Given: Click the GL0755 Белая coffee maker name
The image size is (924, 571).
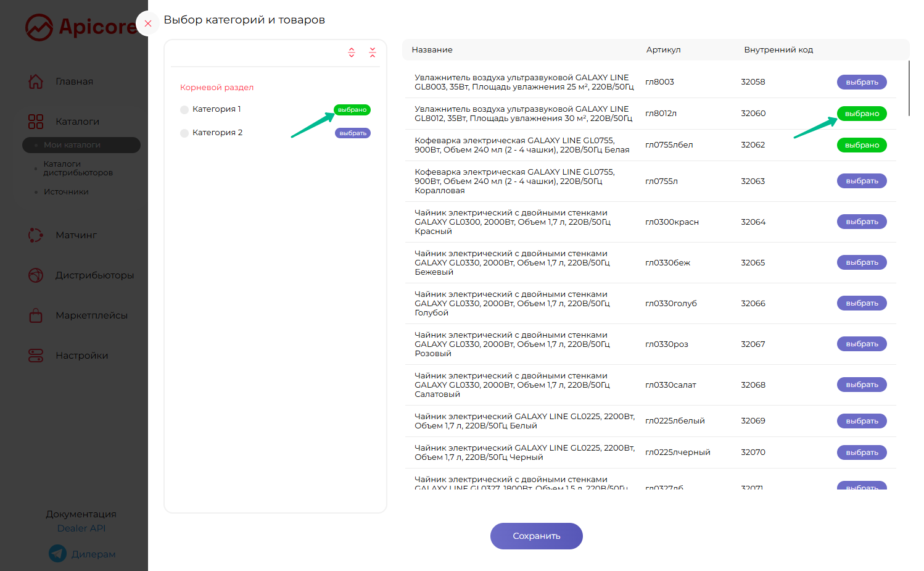Looking at the screenshot, I should click(x=522, y=145).
